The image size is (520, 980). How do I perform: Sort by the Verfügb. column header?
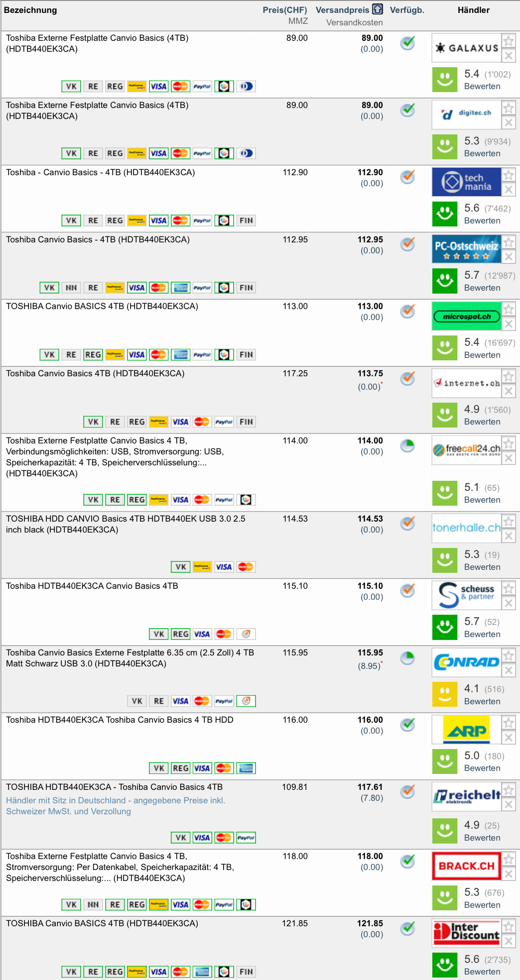click(x=407, y=10)
